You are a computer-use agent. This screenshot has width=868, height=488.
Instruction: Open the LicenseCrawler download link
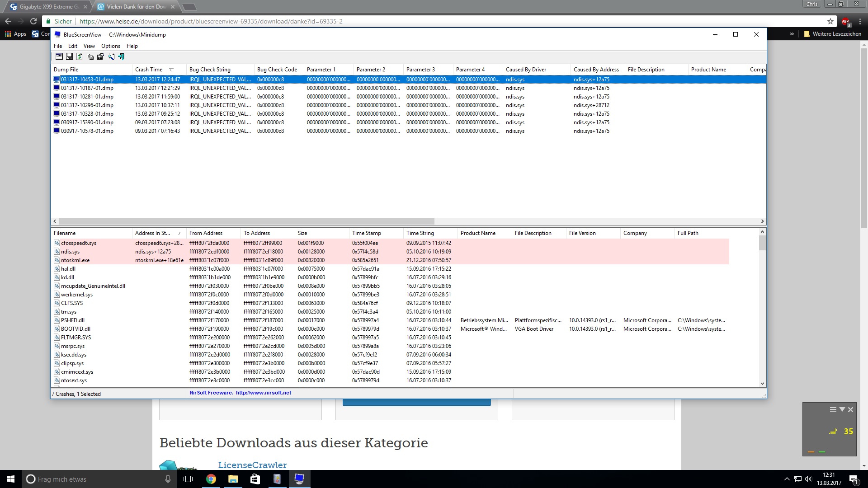click(x=252, y=465)
